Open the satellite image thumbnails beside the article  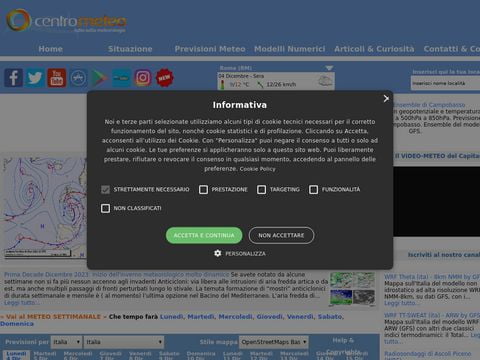pyautogui.click(x=352, y=289)
